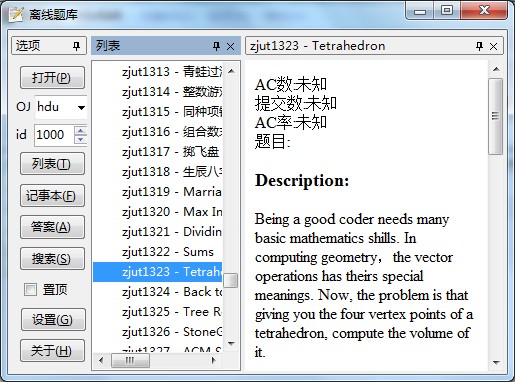This screenshot has height=382, width=515.
Task: Select the zjut1321 - Dividin list item
Action: (157, 232)
